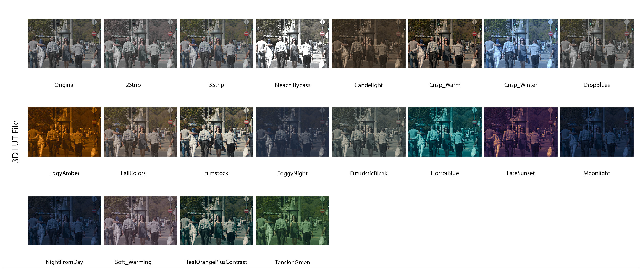Image resolution: width=644 pixels, height=276 pixels.
Task: Click the Soft_Warming caption label
Action: [x=133, y=262]
